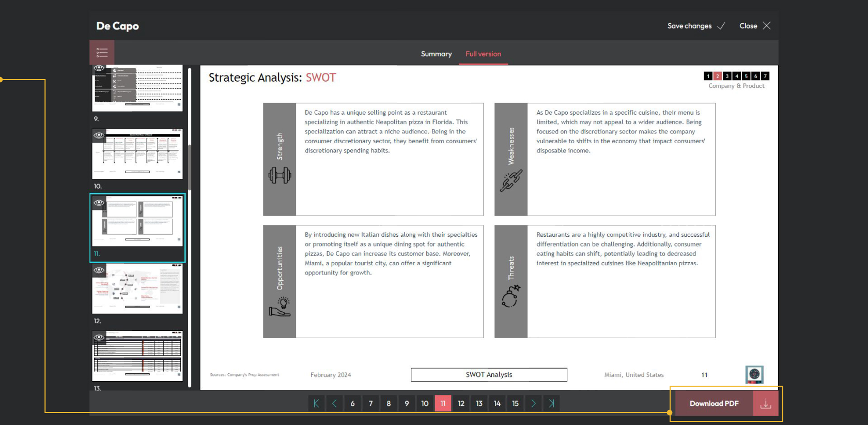The height and width of the screenshot is (425, 868).
Task: Click Miami, United States footer text
Action: (634, 375)
